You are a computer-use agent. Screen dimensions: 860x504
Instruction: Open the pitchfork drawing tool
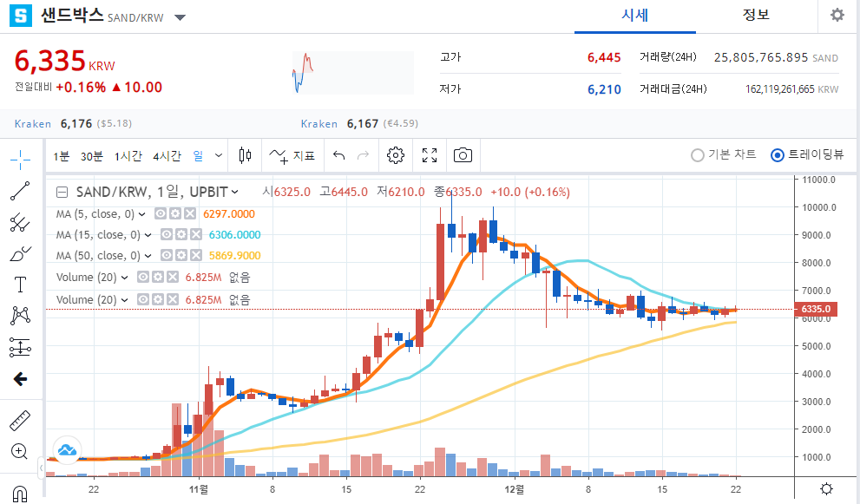[x=20, y=223]
